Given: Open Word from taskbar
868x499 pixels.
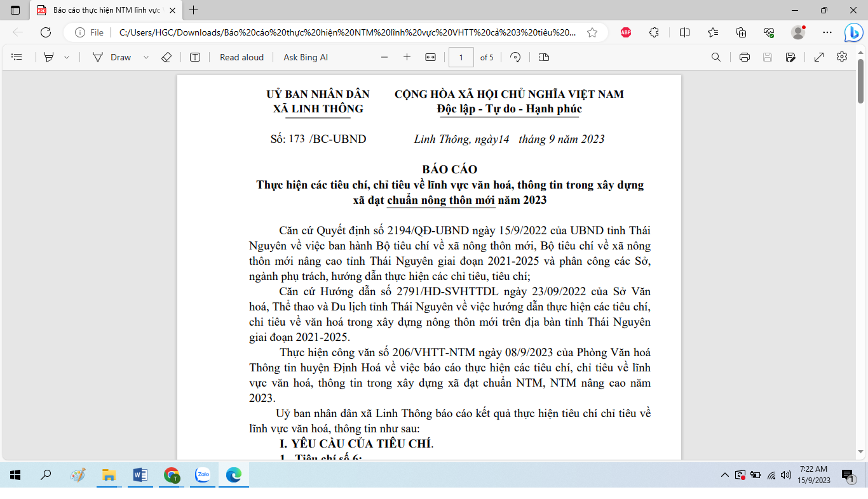Looking at the screenshot, I should 140,474.
